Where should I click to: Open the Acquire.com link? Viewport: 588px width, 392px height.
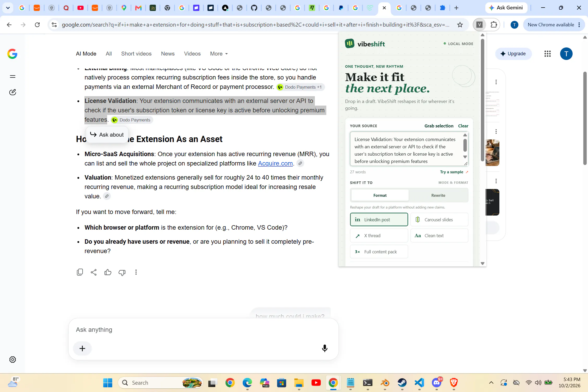[x=275, y=163]
